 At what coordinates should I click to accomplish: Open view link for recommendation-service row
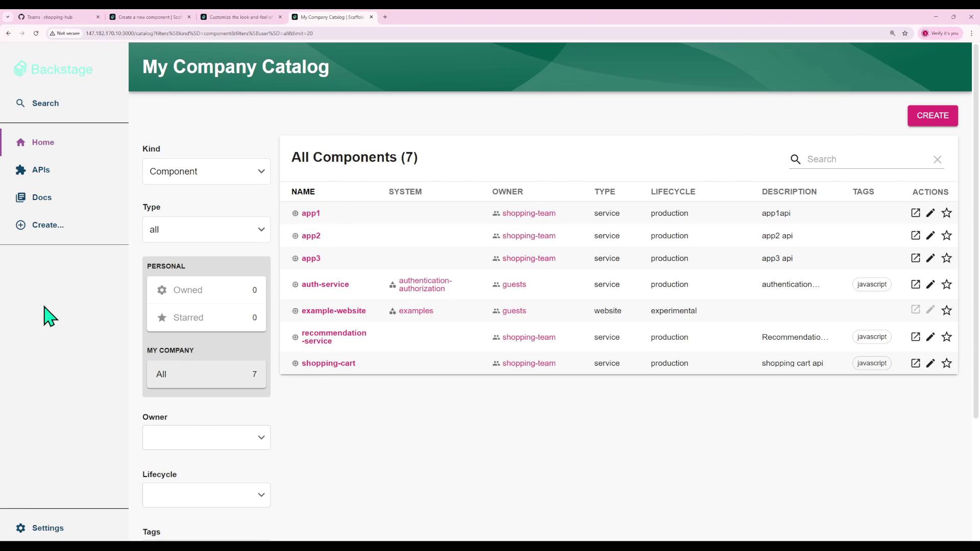click(x=916, y=337)
